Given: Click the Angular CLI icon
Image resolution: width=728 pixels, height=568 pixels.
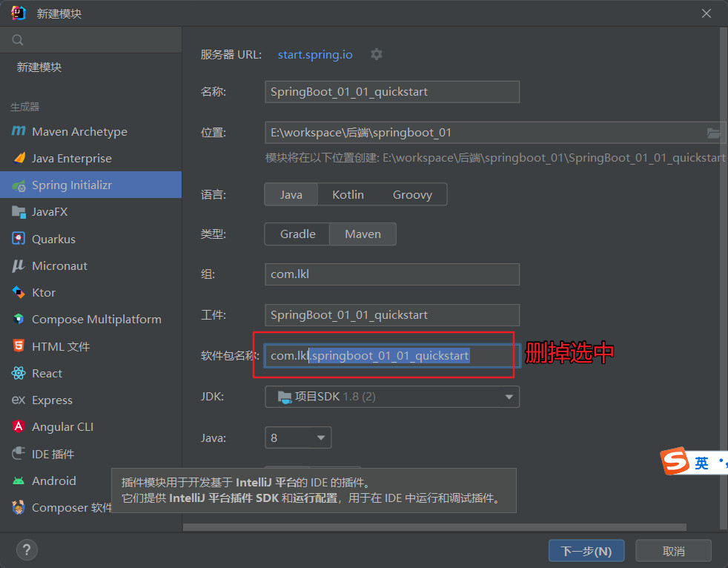Looking at the screenshot, I should click(19, 426).
